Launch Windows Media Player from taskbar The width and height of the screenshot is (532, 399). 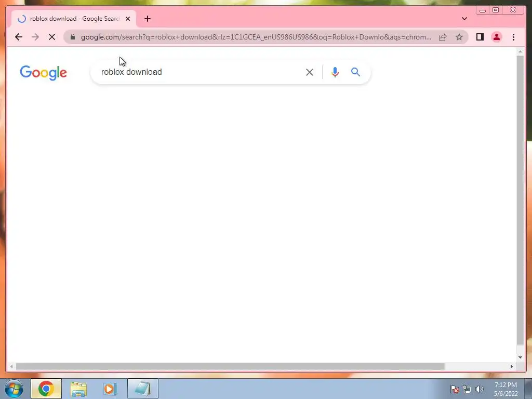[110, 389]
